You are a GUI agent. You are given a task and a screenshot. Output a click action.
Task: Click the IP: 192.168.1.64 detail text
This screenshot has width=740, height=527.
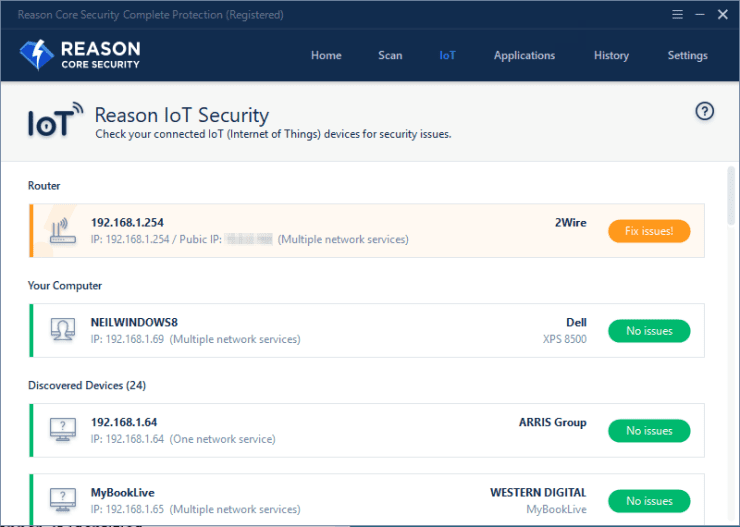[127, 439]
